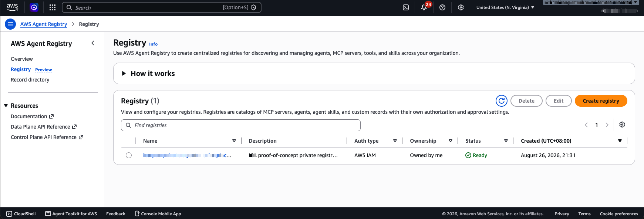This screenshot has width=644, height=219.
Task: Refresh the registry table
Action: point(502,101)
